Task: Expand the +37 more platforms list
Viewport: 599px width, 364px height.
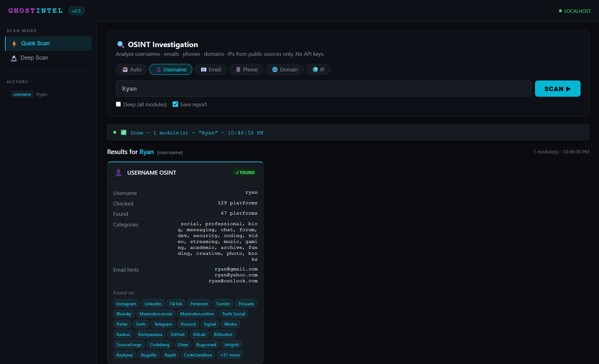Action: click(230, 355)
